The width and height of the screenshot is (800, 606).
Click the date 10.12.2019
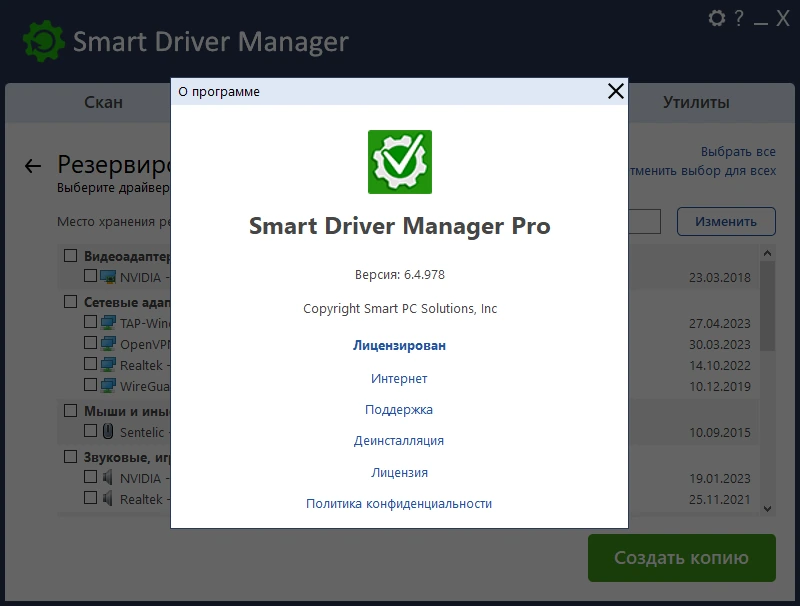(720, 386)
